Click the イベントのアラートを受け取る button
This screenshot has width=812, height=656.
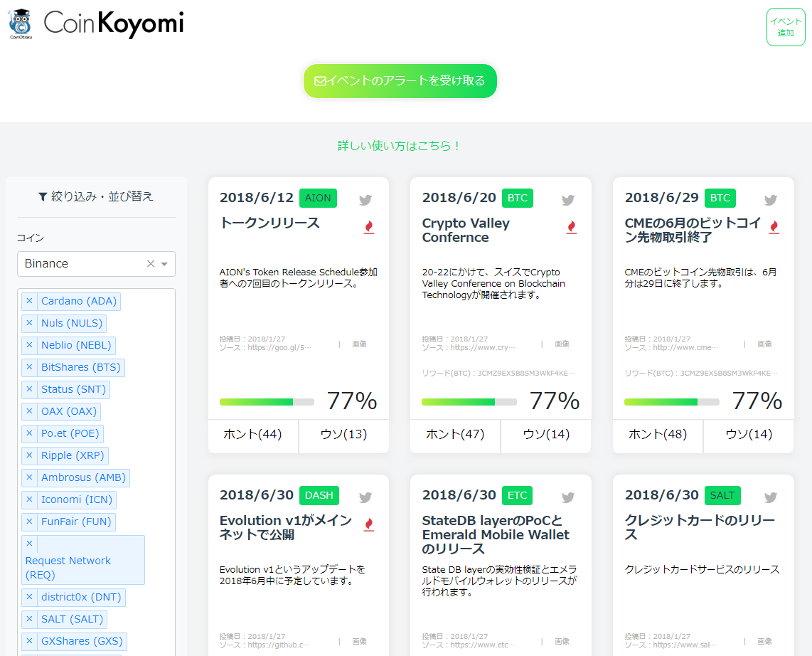pyautogui.click(x=400, y=81)
